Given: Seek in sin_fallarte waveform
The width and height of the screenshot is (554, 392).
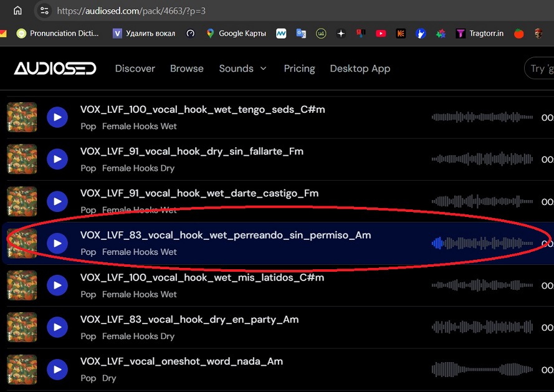Looking at the screenshot, I should click(x=482, y=159).
